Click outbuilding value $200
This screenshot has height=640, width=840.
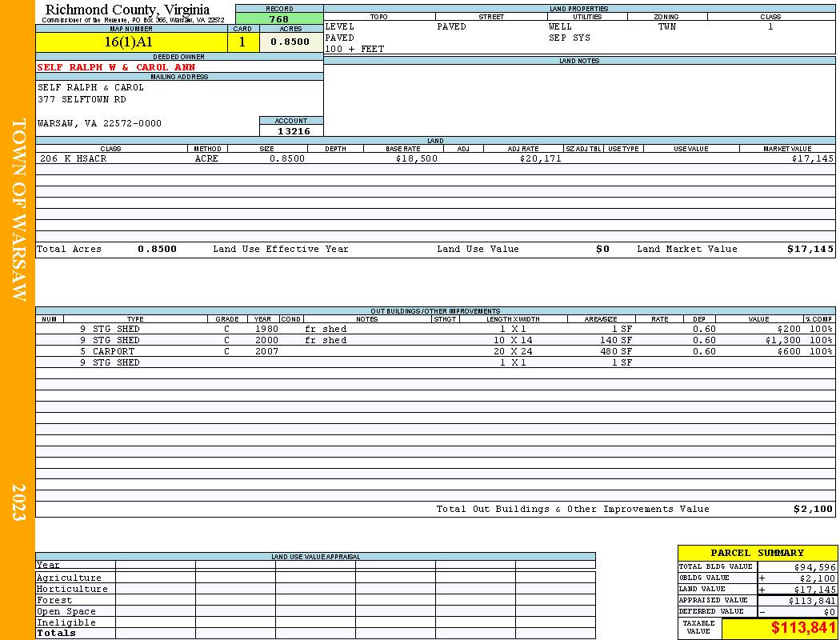789,330
